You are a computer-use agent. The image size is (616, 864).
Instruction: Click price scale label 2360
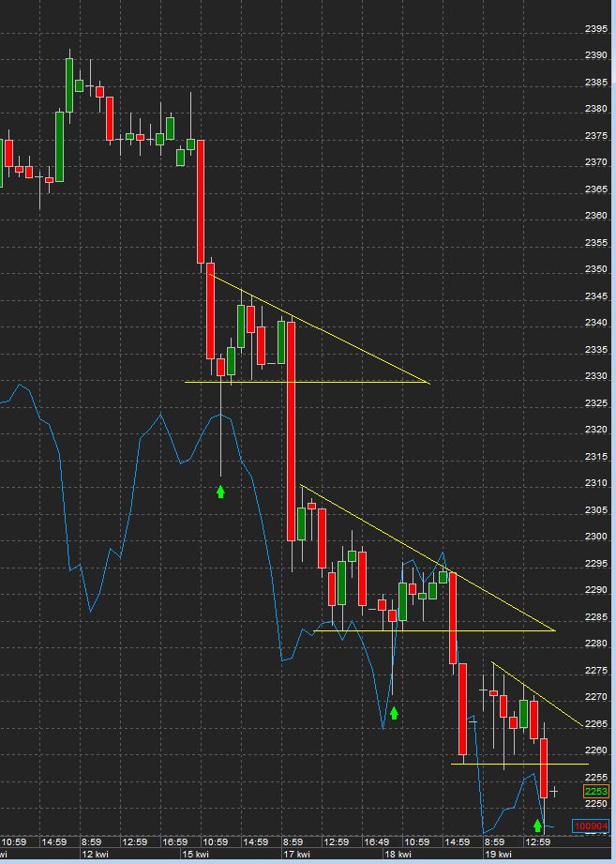pos(596,216)
